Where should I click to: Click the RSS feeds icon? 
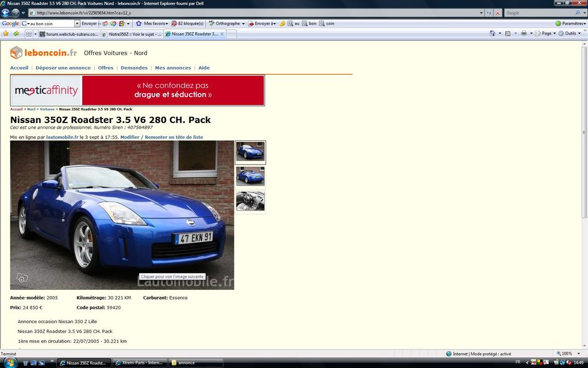[x=508, y=33]
